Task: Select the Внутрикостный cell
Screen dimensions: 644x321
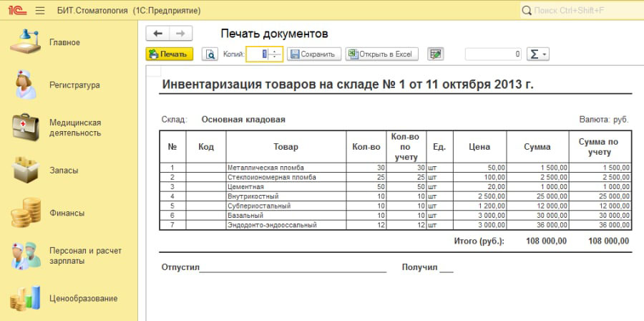Action: (x=286, y=196)
